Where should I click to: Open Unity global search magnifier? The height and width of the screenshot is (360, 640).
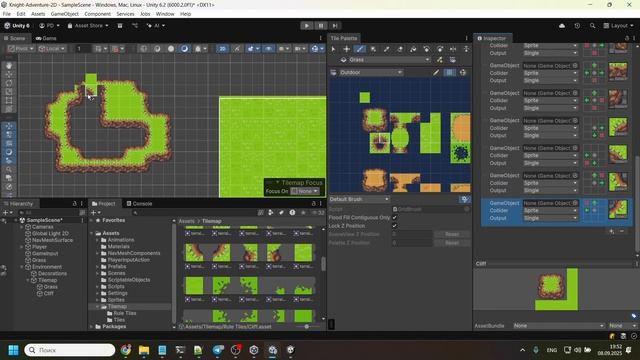[x=592, y=26]
